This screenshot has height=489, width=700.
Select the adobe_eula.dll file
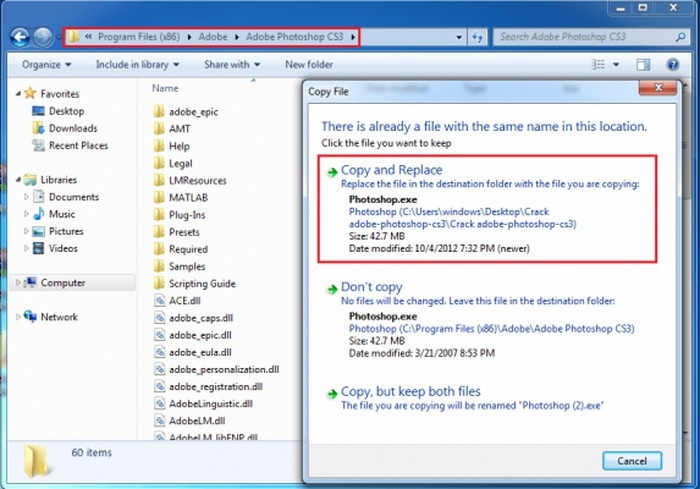click(201, 352)
